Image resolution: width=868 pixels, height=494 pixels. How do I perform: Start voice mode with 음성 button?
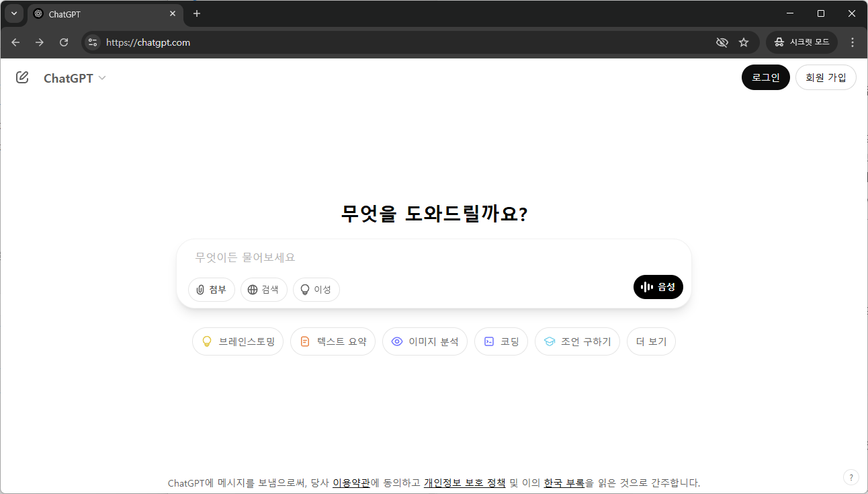pos(658,287)
